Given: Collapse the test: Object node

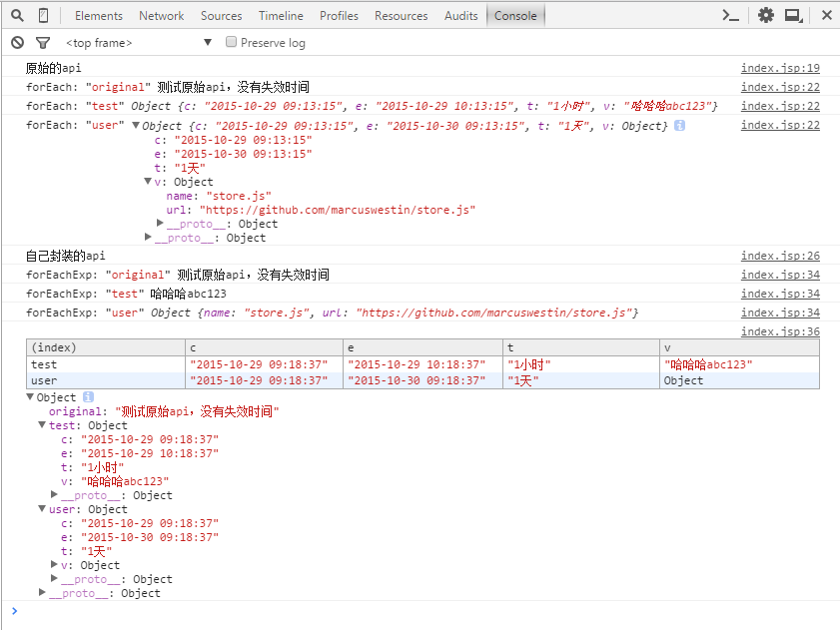Looking at the screenshot, I should click(x=42, y=424).
